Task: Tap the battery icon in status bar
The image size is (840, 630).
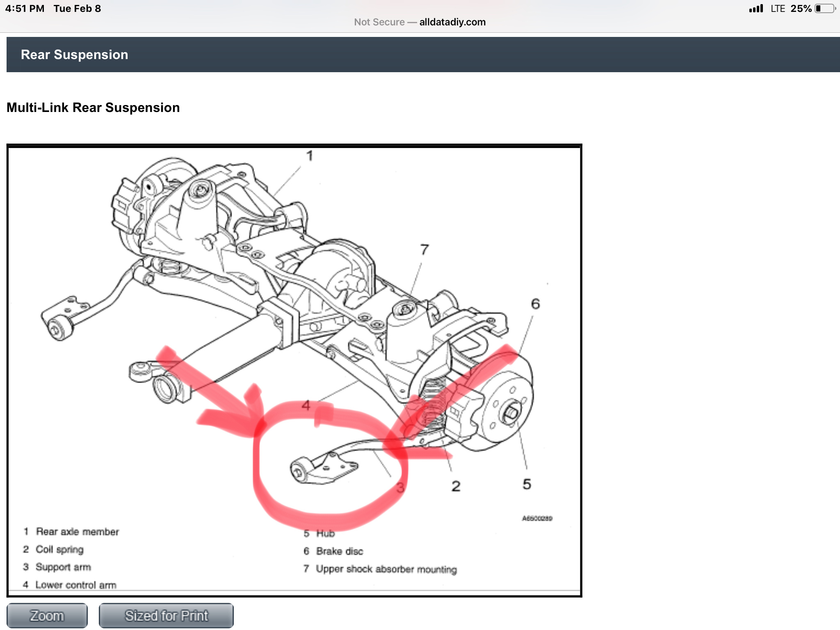Action: (825, 9)
